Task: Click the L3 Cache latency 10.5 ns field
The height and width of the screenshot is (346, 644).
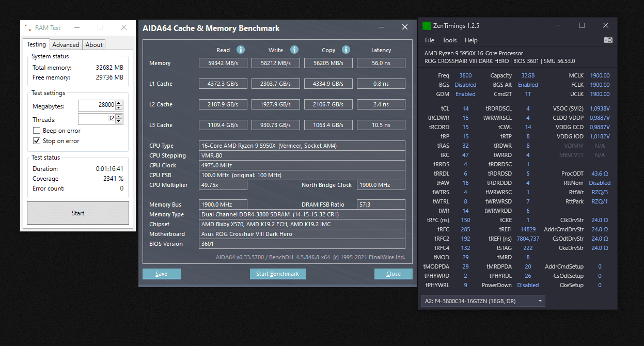Action: click(x=381, y=125)
